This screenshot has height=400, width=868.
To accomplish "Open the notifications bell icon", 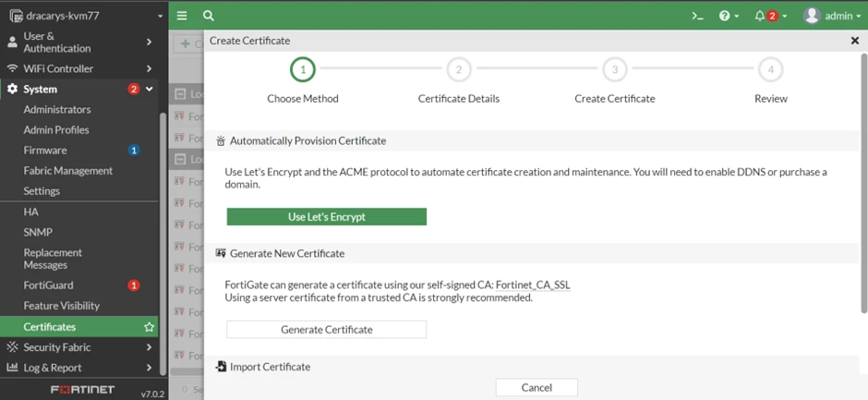I will (x=759, y=16).
